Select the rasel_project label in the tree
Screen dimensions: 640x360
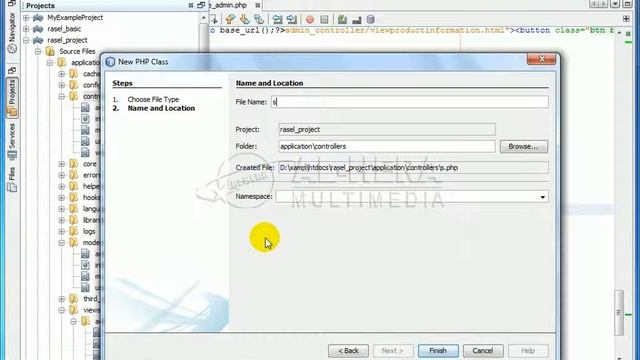point(67,40)
